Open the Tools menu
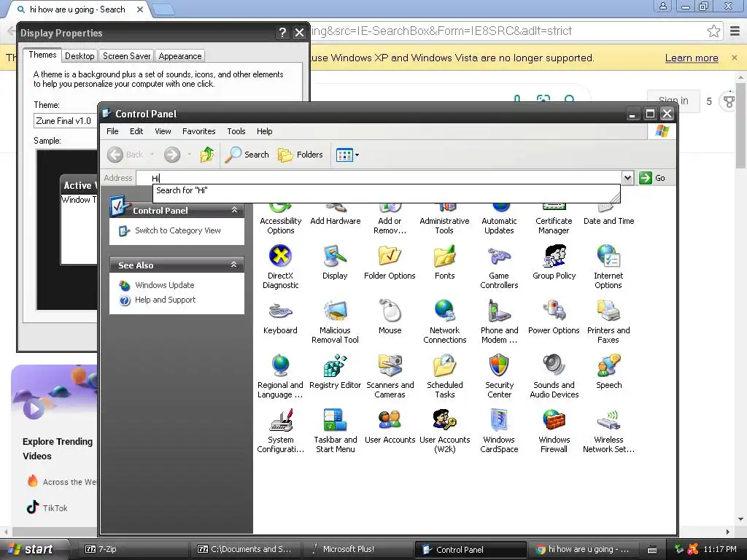Image resolution: width=747 pixels, height=560 pixels. click(236, 131)
